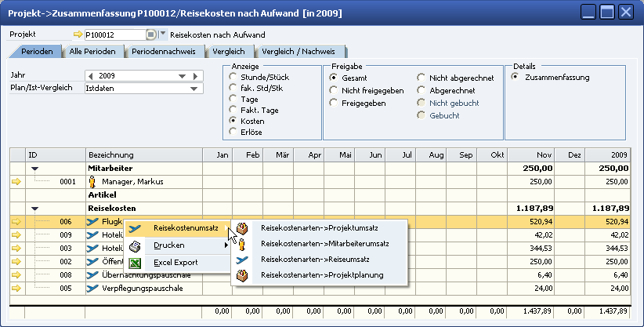644x327 pixels.
Task: Click the yellow arrow for row 0001 Manager, Markus
Action: (x=16, y=181)
